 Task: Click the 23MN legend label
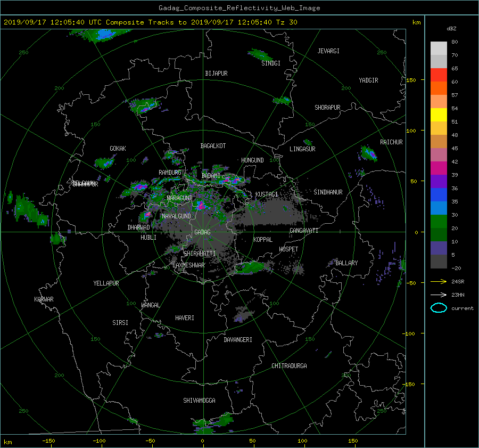(458, 295)
